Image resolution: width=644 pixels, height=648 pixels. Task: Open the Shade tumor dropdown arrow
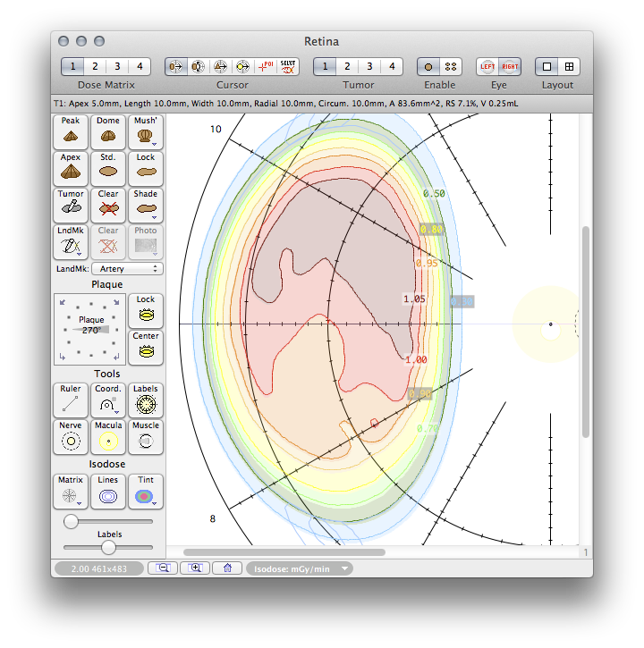pos(154,218)
